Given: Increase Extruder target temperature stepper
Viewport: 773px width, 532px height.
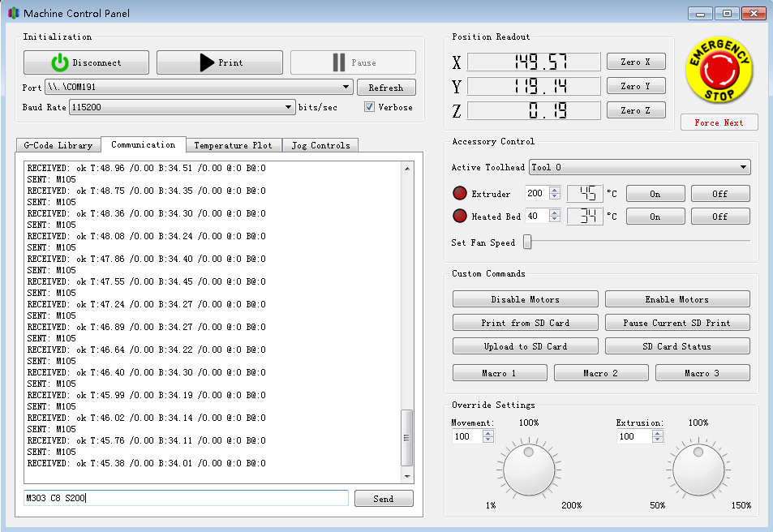Looking at the screenshot, I should [x=555, y=190].
